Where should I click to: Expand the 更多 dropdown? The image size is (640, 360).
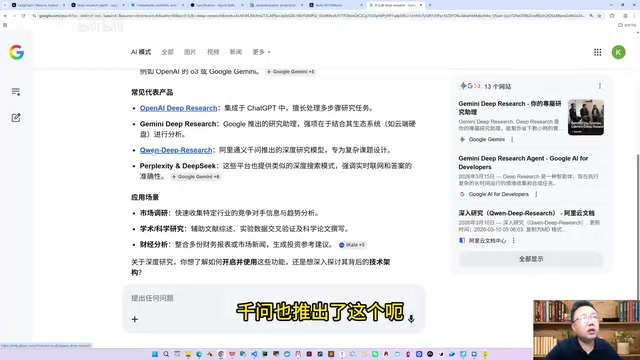pos(261,52)
